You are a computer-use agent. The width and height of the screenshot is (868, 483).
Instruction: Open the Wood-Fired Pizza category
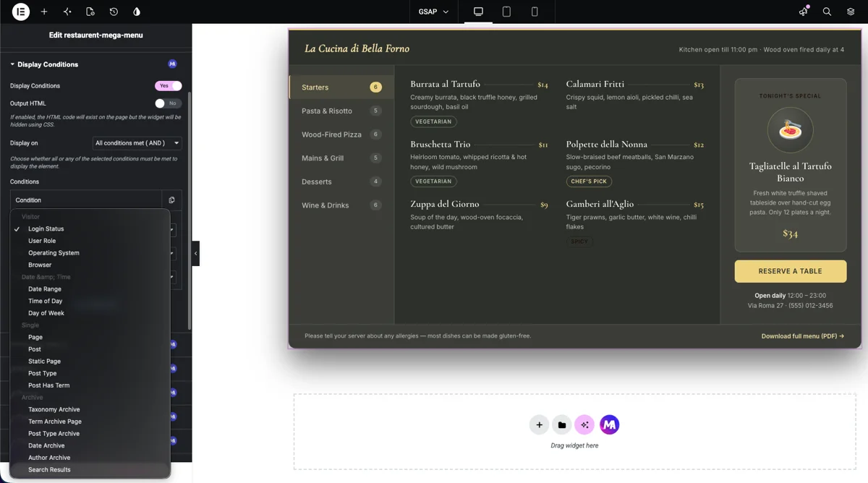(341, 134)
